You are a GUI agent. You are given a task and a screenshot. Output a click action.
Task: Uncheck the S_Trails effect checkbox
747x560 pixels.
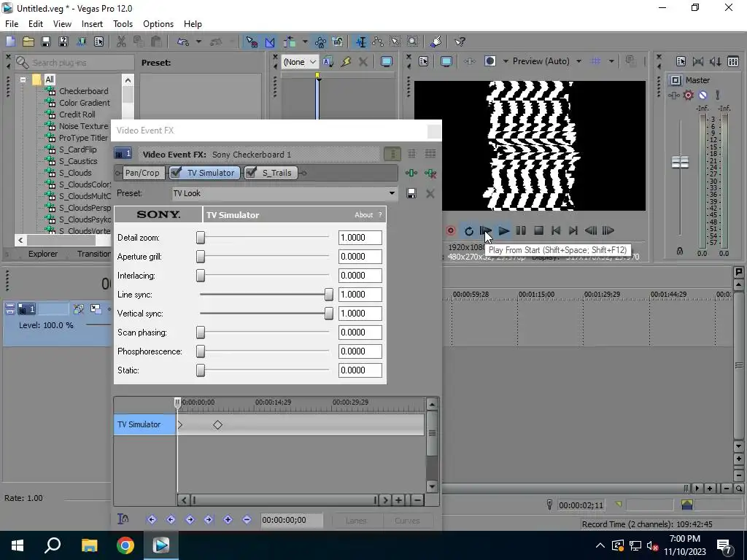[251, 173]
